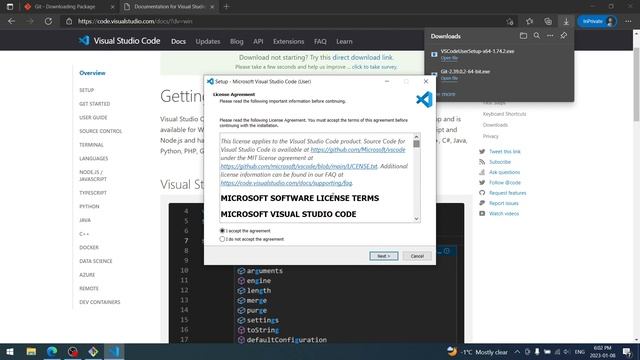Open API in site navigation

[258, 41]
